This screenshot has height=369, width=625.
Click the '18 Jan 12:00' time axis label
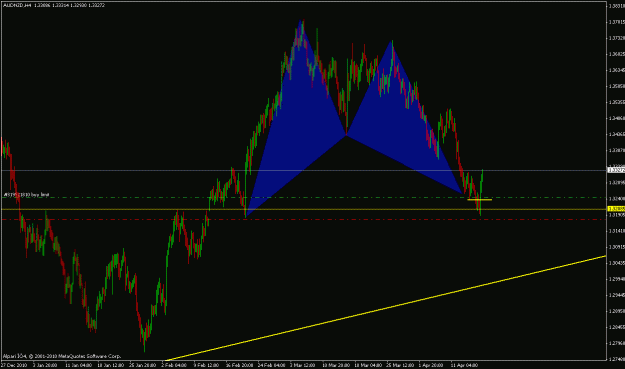pos(110,365)
